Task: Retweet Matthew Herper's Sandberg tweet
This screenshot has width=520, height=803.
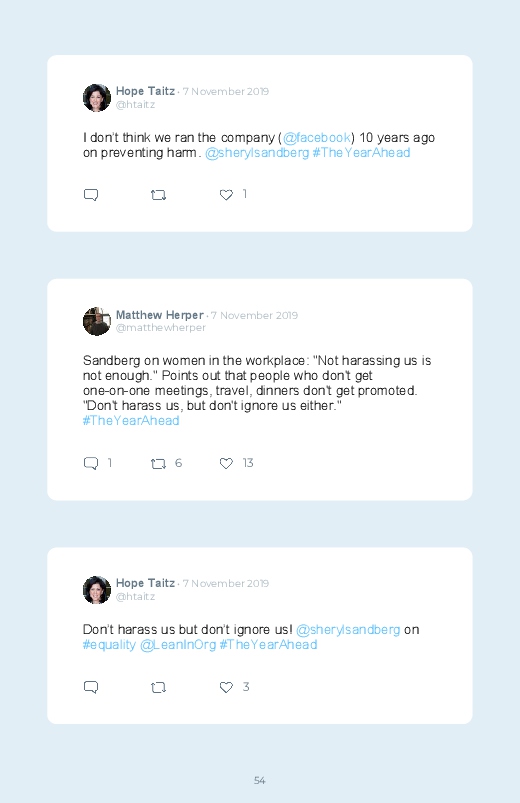Action: click(158, 463)
